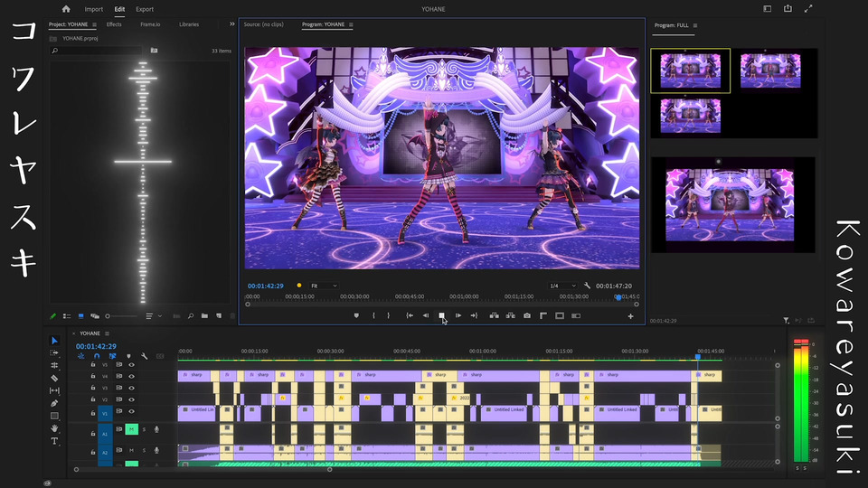Open Project panel sort icons dropdown
Screen dimensions: 868x488
[x=154, y=316]
